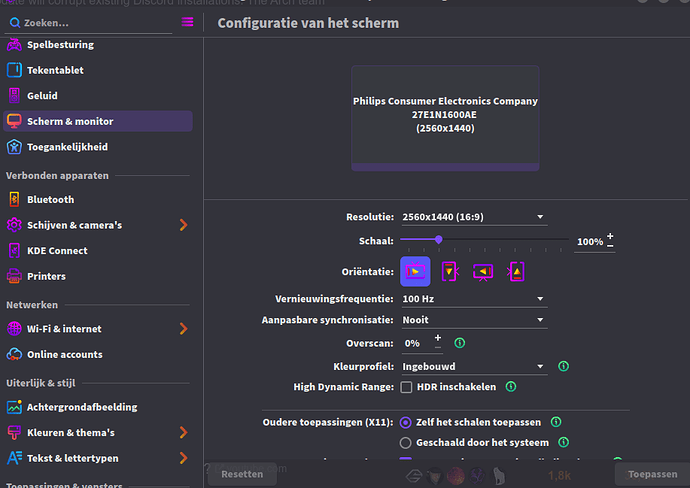Open the Toegankelijkheid settings page

(98, 147)
